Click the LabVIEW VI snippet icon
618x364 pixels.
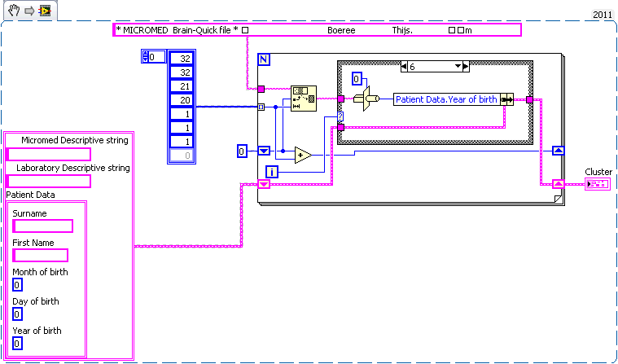(x=45, y=11)
